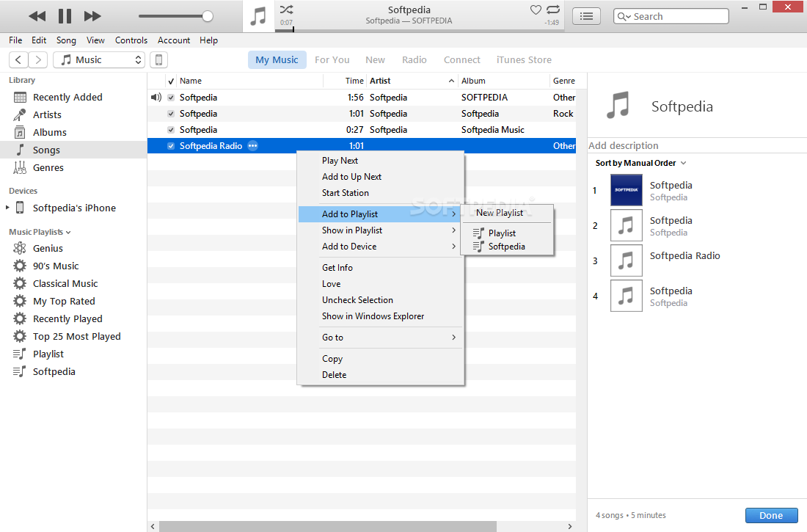Choose New Playlist from submenu

[500, 213]
